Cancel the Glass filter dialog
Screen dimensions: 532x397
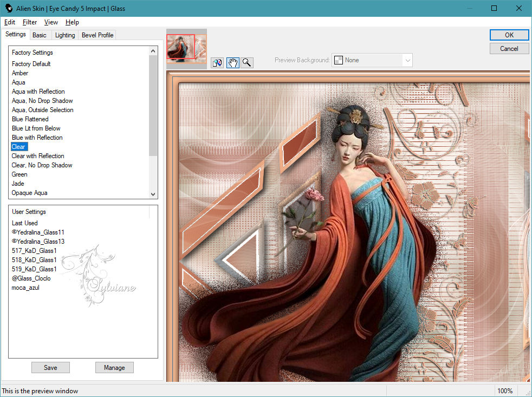click(x=509, y=49)
